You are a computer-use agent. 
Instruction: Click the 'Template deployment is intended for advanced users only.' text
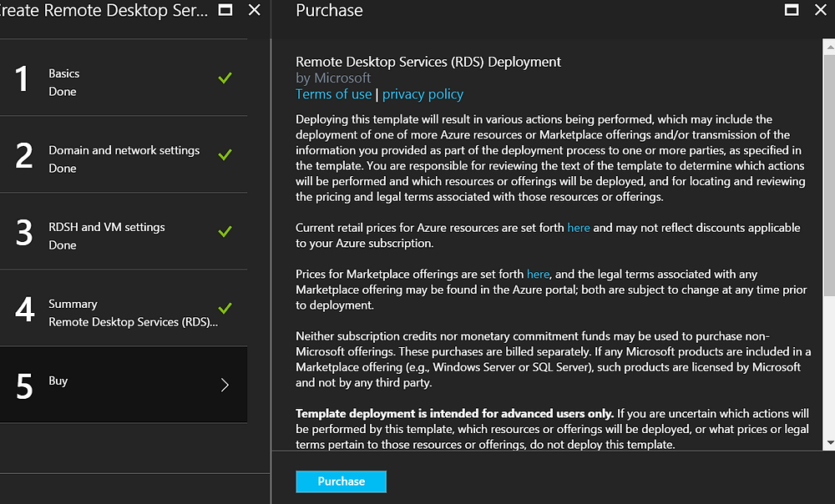pyautogui.click(x=455, y=414)
